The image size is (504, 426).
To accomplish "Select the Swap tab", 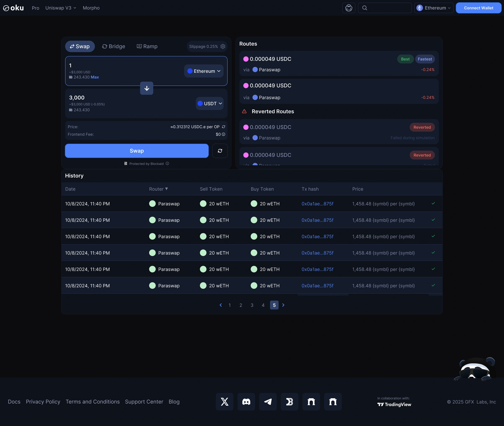I will [80, 46].
